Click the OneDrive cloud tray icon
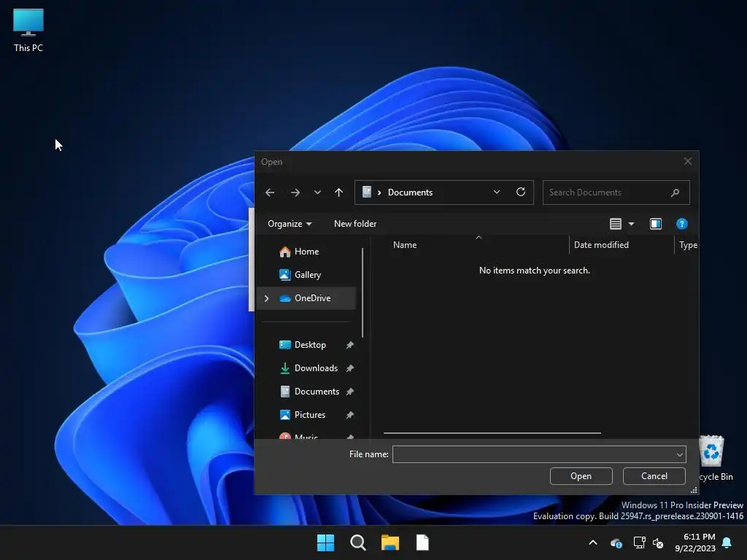The image size is (747, 560). click(616, 542)
